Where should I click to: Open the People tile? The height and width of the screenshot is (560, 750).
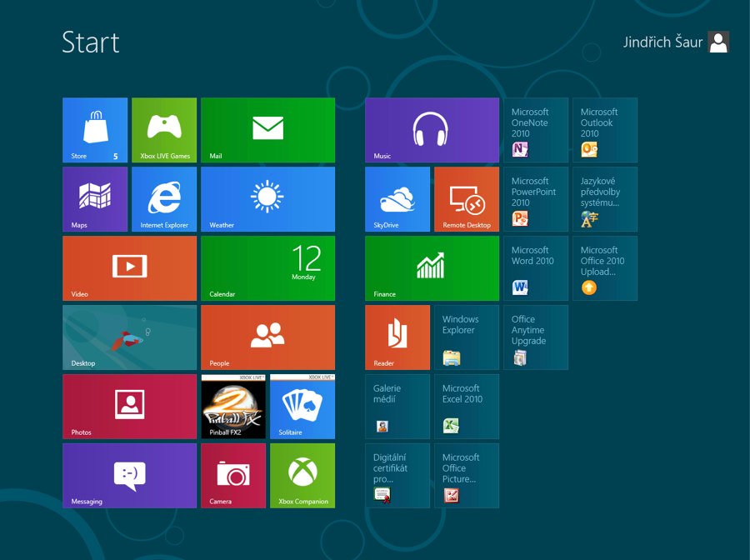(267, 337)
